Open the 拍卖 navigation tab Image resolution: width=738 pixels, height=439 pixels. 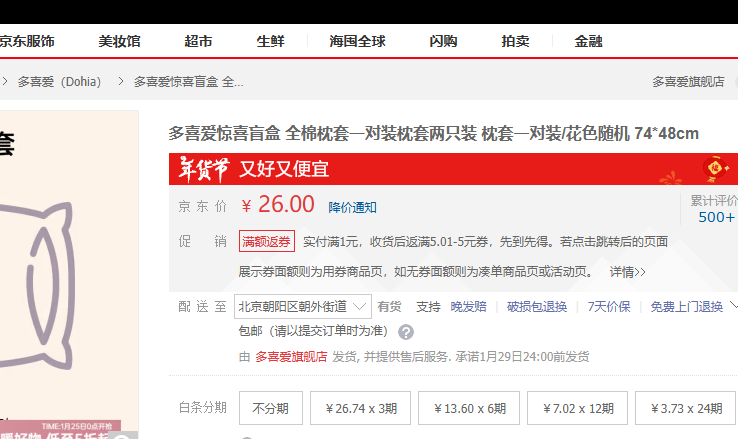[515, 41]
